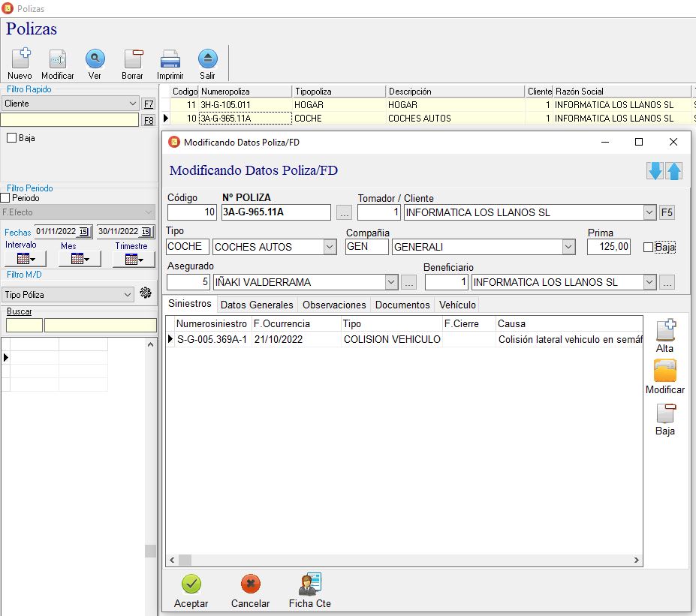696x616 pixels.
Task: Click the Nº POLIZA input field
Action: coord(276,212)
